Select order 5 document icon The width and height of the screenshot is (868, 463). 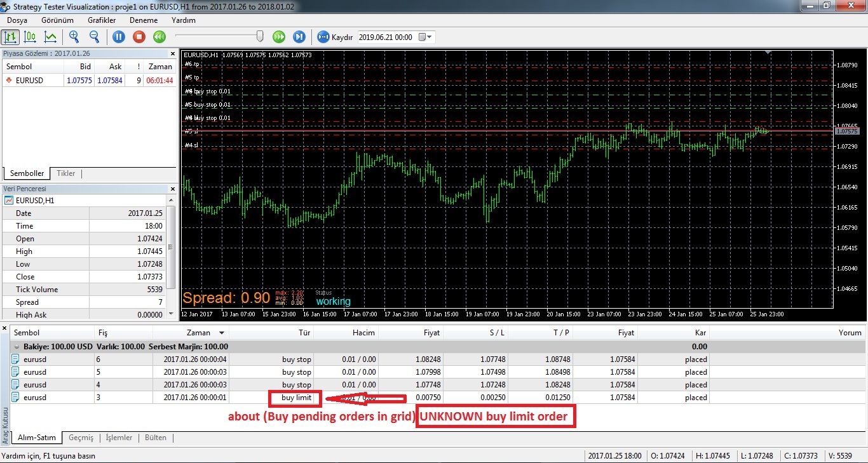tap(16, 372)
